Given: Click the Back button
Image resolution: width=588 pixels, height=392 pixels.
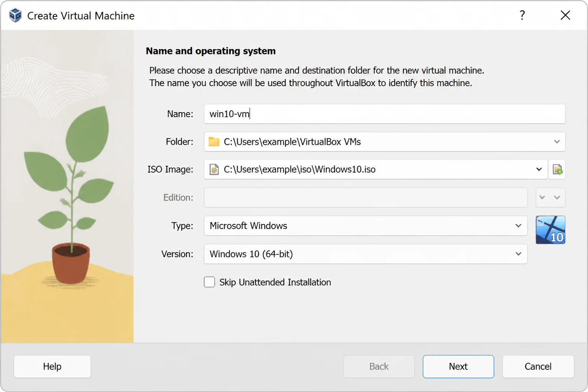Looking at the screenshot, I should 379,366.
